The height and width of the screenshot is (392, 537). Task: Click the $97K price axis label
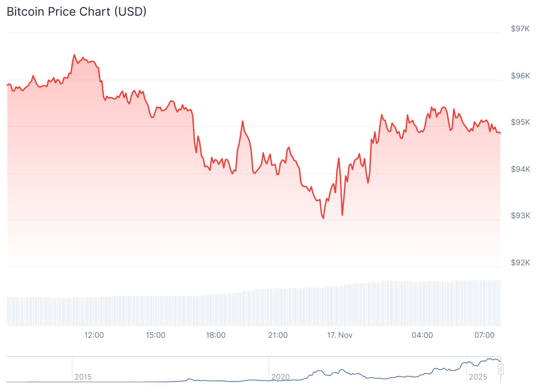tap(520, 29)
